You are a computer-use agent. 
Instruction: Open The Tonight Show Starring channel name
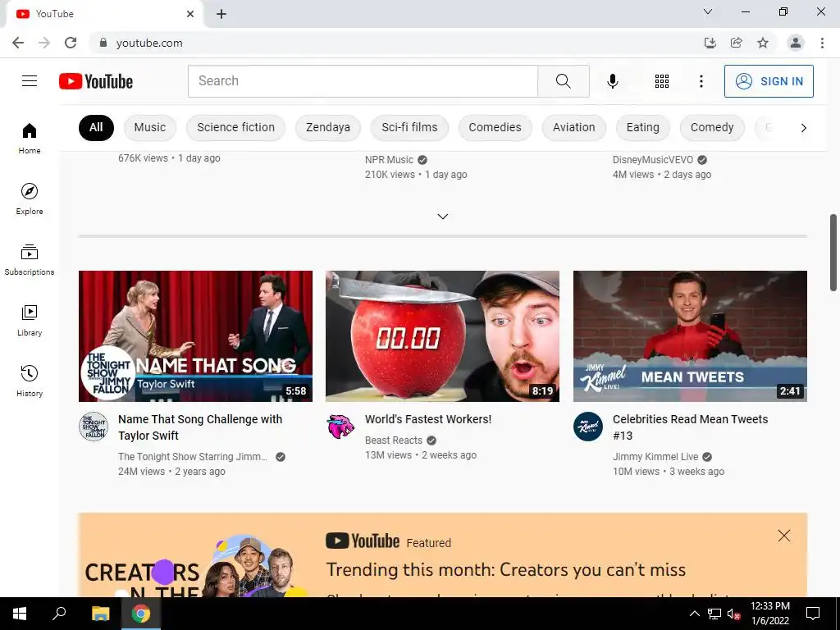[x=193, y=457]
